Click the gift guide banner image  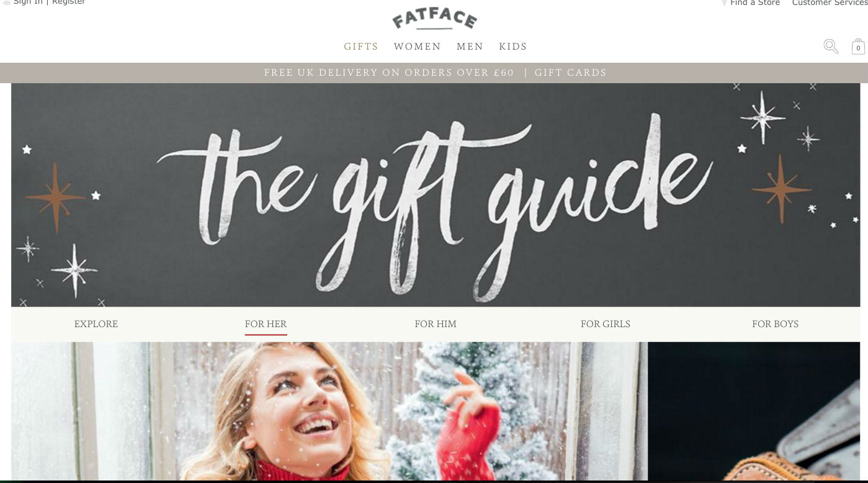coord(436,195)
